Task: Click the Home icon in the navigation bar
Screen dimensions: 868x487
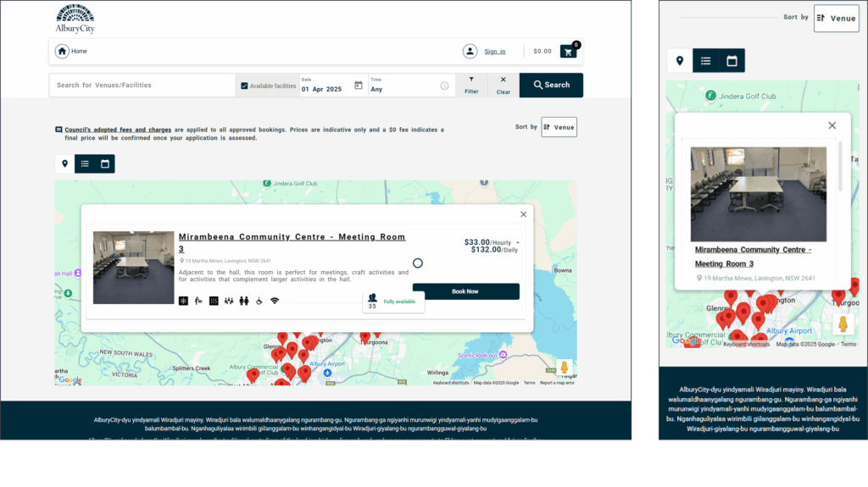Action: [x=62, y=52]
